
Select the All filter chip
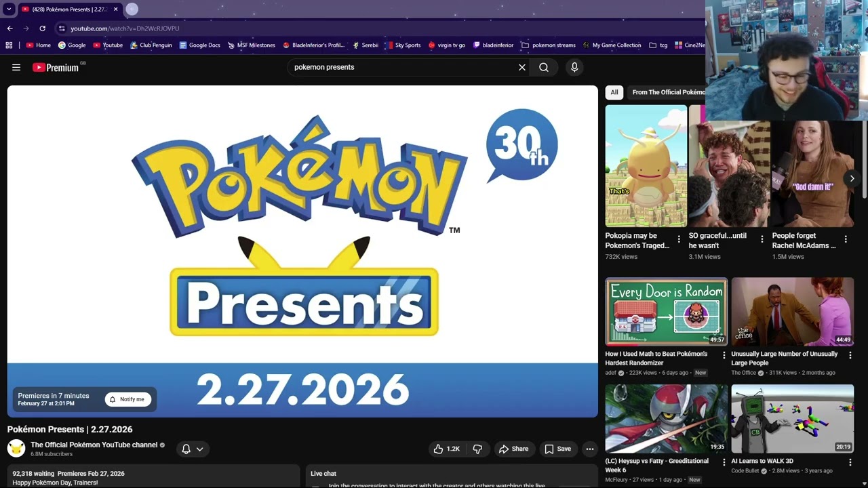pyautogui.click(x=614, y=92)
